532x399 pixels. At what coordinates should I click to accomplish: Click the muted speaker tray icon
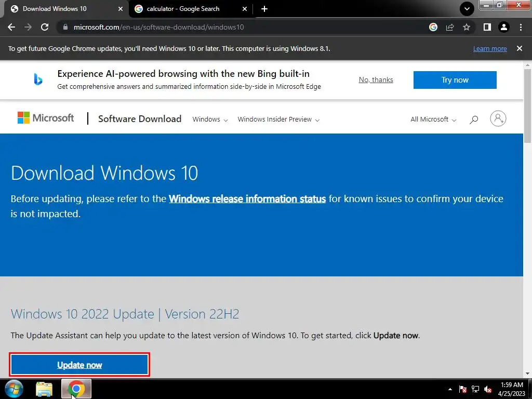(x=488, y=389)
